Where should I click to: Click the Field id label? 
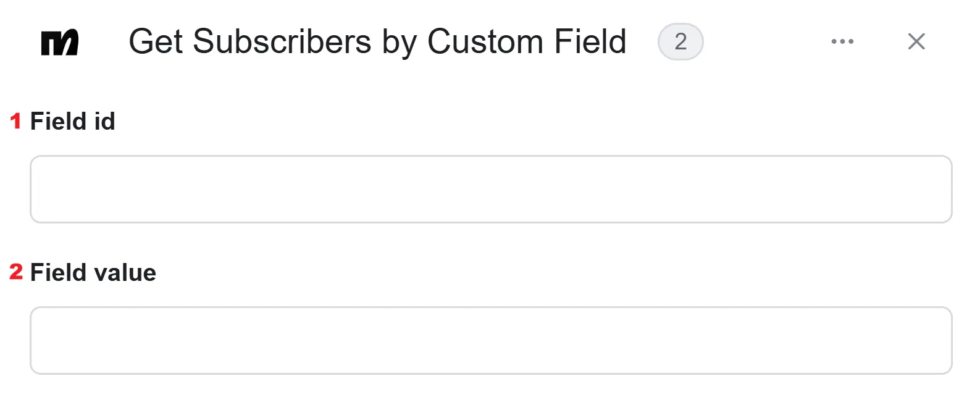(73, 121)
